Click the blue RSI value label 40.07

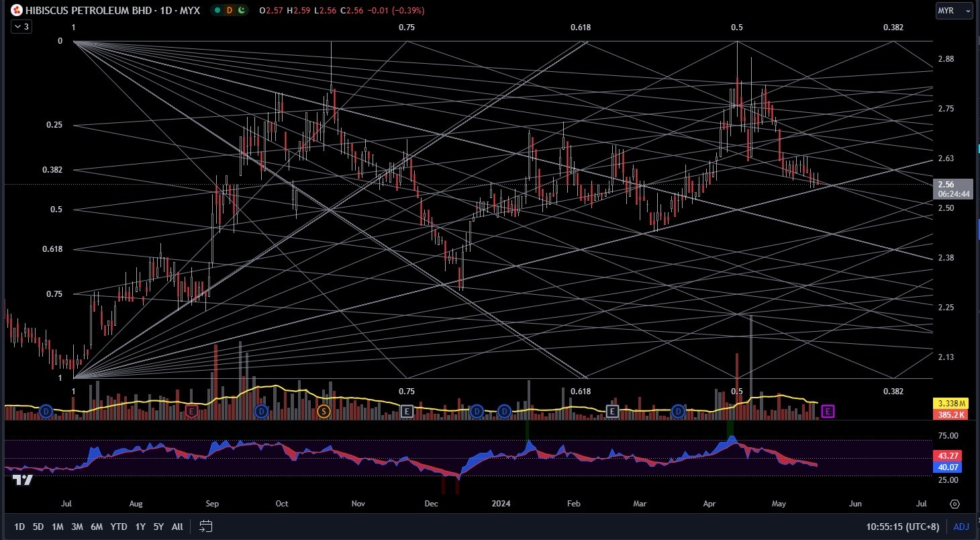pos(947,467)
